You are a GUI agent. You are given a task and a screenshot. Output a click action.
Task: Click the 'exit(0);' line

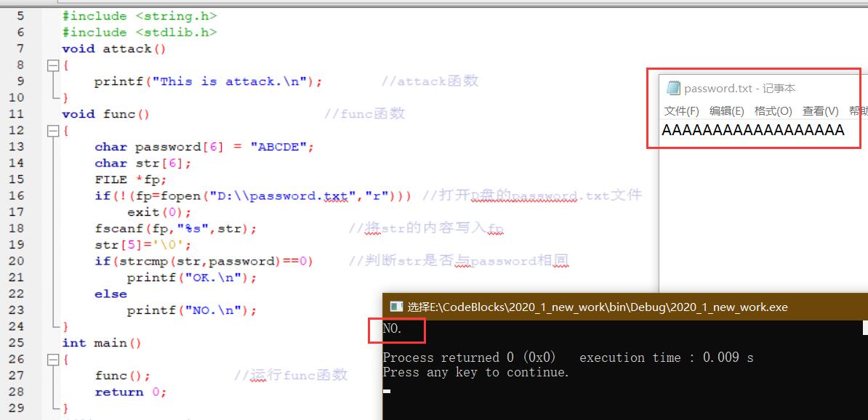[x=159, y=212]
